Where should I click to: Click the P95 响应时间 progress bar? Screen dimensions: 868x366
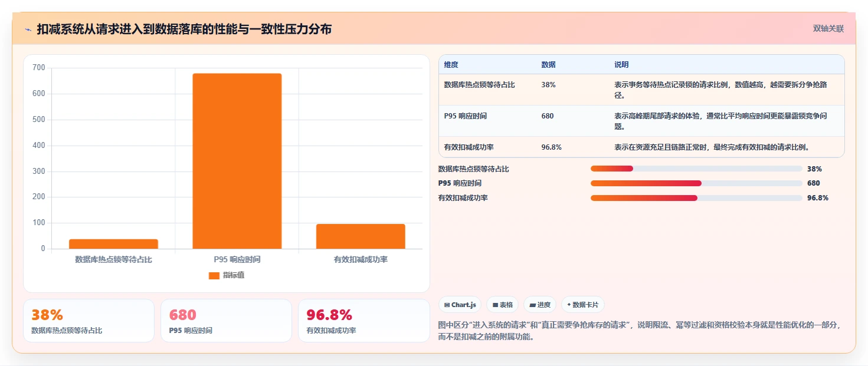pos(696,183)
